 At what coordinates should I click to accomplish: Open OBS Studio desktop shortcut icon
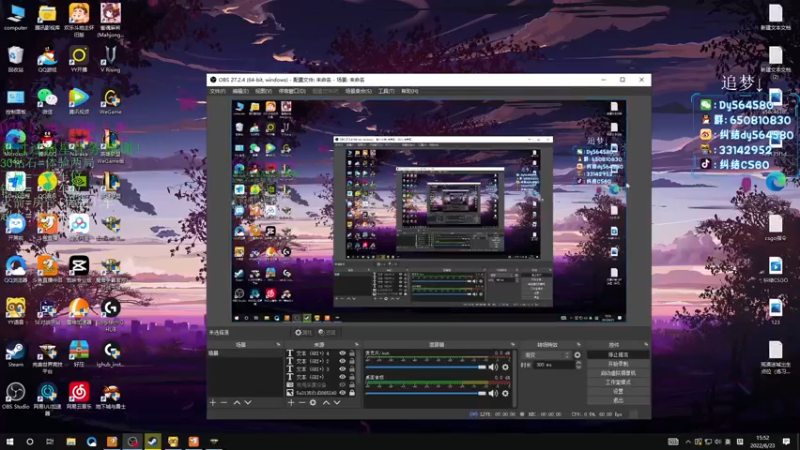coord(16,391)
